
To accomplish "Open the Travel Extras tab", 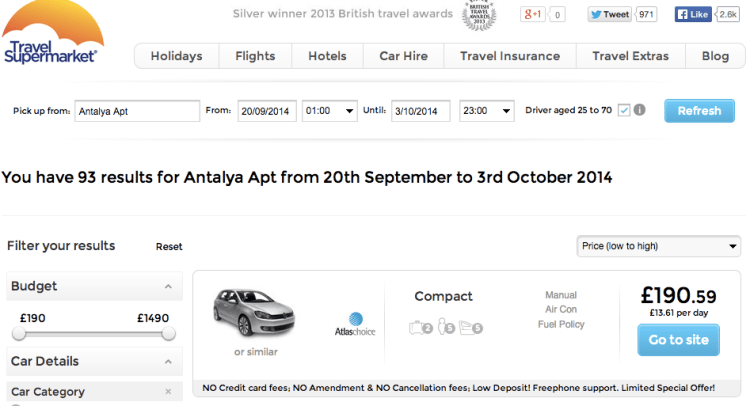I will (x=630, y=56).
